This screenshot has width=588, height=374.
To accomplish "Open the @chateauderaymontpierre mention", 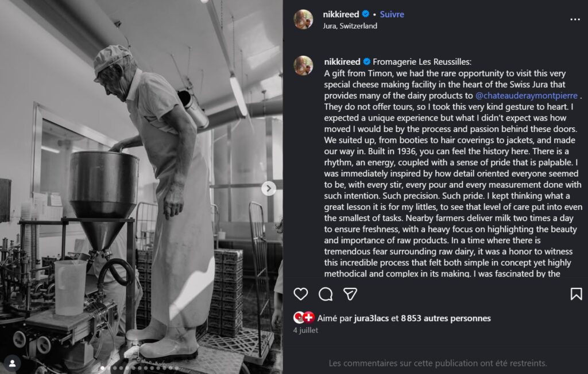I will (527, 95).
